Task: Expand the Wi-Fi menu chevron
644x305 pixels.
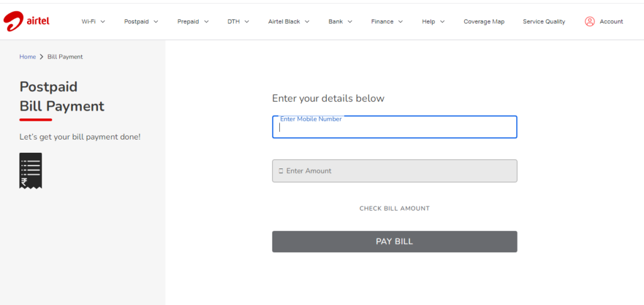Action: 103,22
